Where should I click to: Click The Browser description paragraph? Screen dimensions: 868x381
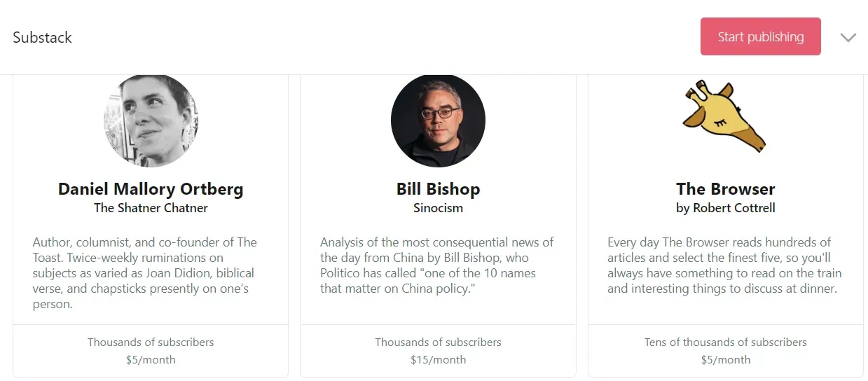(x=724, y=265)
